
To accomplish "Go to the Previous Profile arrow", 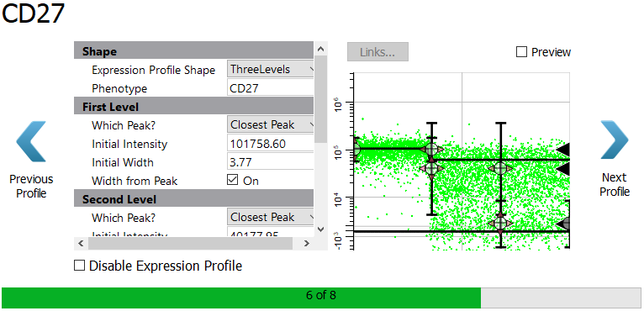I will pyautogui.click(x=31, y=141).
